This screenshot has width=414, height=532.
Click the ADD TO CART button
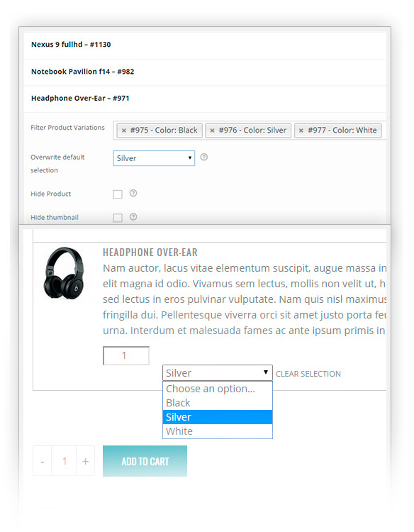point(145,461)
